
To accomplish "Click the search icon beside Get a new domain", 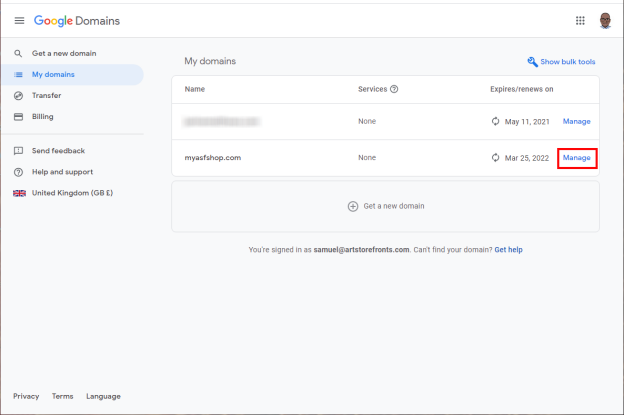I will 18,53.
